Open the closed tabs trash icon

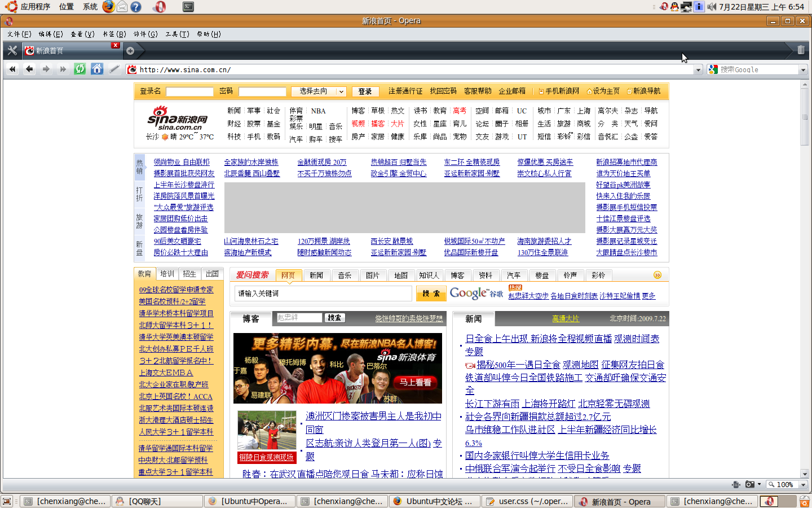pos(801,50)
